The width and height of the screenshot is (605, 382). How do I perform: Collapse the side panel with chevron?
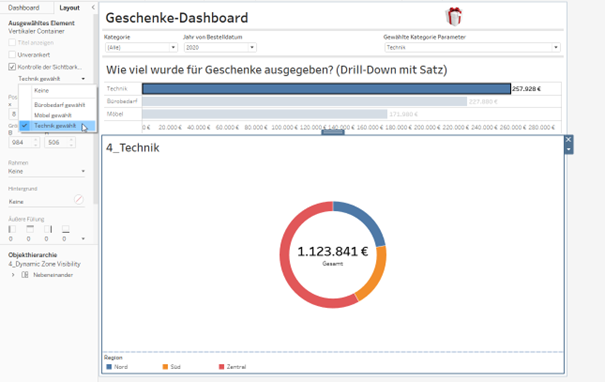pos(93,7)
